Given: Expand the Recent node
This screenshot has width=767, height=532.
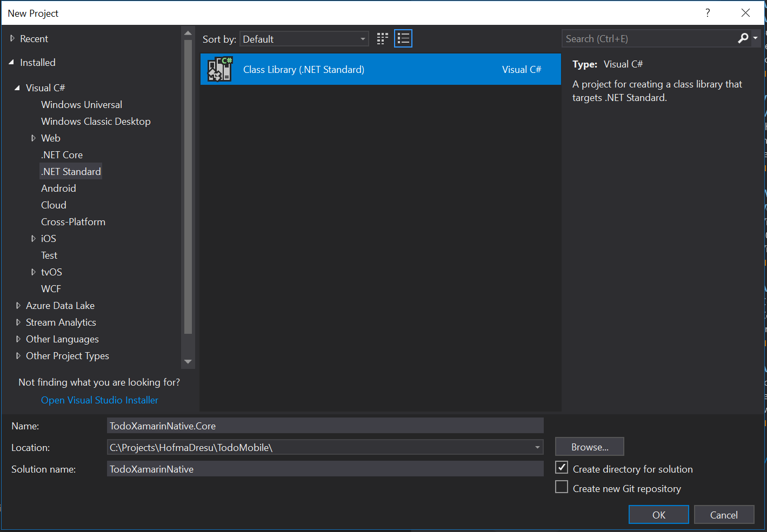Looking at the screenshot, I should 12,39.
